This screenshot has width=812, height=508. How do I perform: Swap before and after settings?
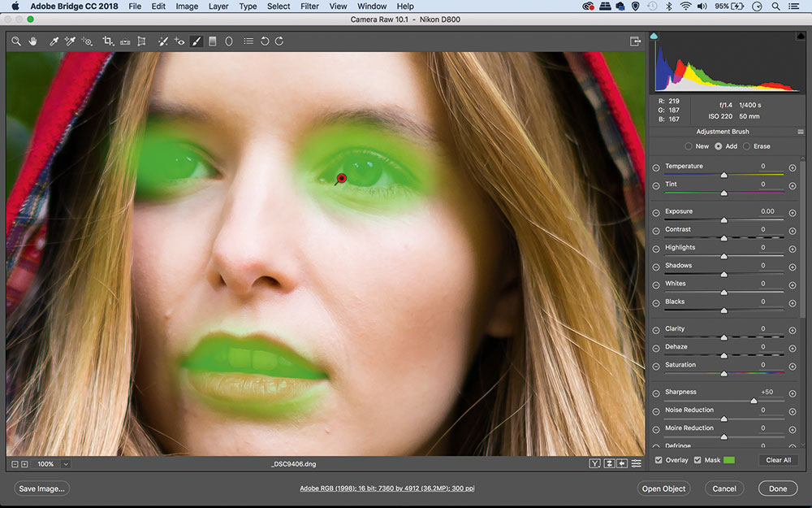pyautogui.click(x=610, y=463)
